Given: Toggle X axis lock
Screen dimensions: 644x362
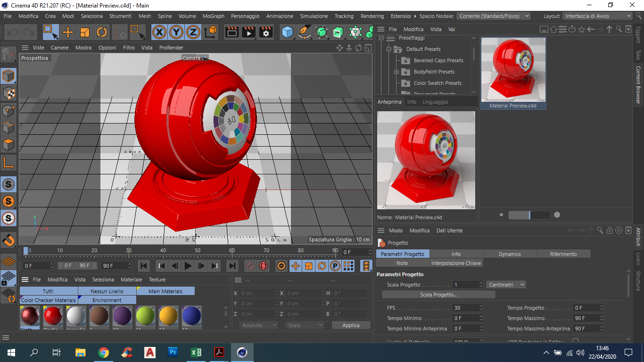Looking at the screenshot, I should [x=160, y=32].
